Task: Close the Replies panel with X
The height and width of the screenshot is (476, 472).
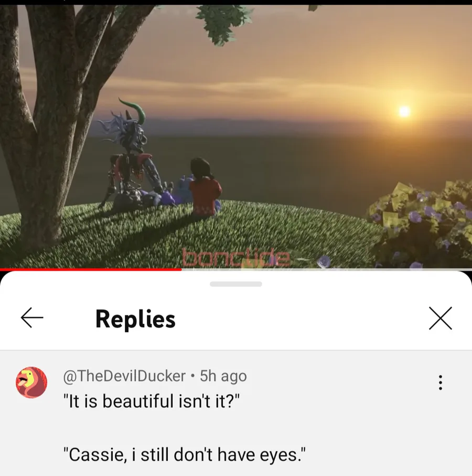Action: [x=441, y=318]
